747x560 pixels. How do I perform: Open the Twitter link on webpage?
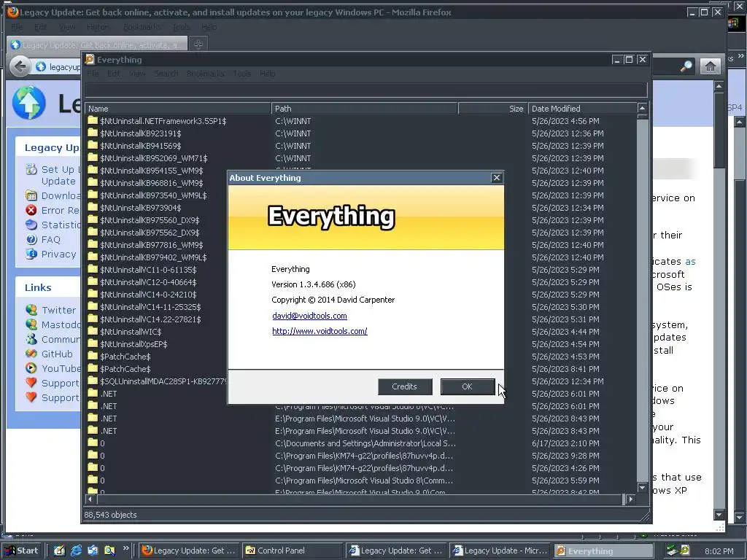click(x=58, y=310)
